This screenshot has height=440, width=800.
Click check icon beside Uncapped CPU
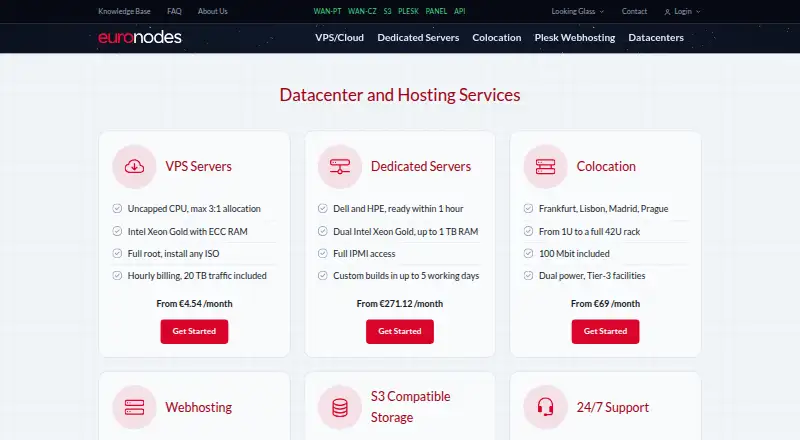click(x=117, y=208)
